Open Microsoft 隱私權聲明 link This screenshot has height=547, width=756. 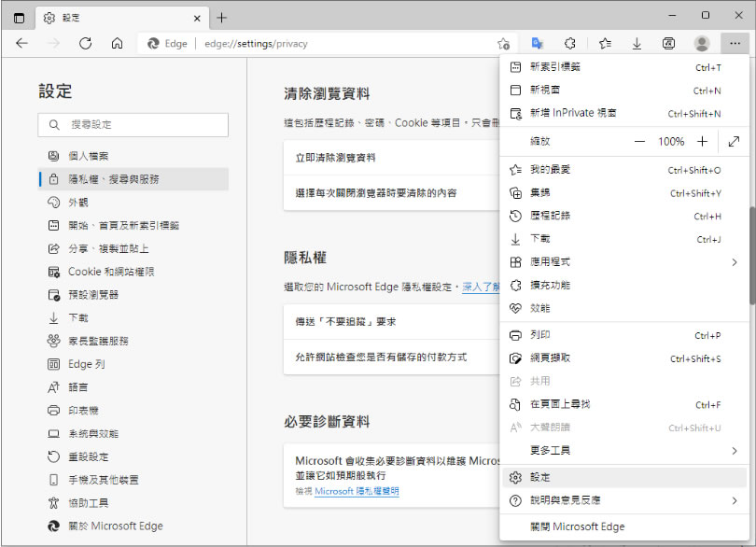click(357, 492)
